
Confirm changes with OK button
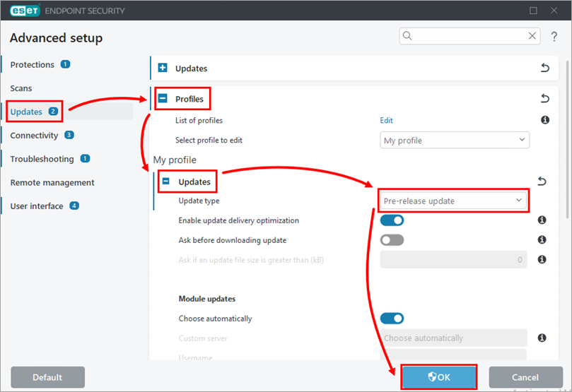tap(438, 377)
